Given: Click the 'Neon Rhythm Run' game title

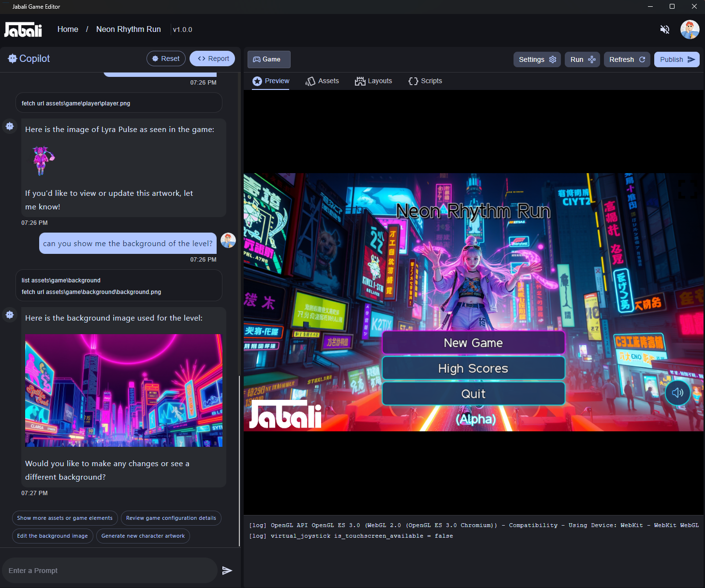Looking at the screenshot, I should point(473,211).
